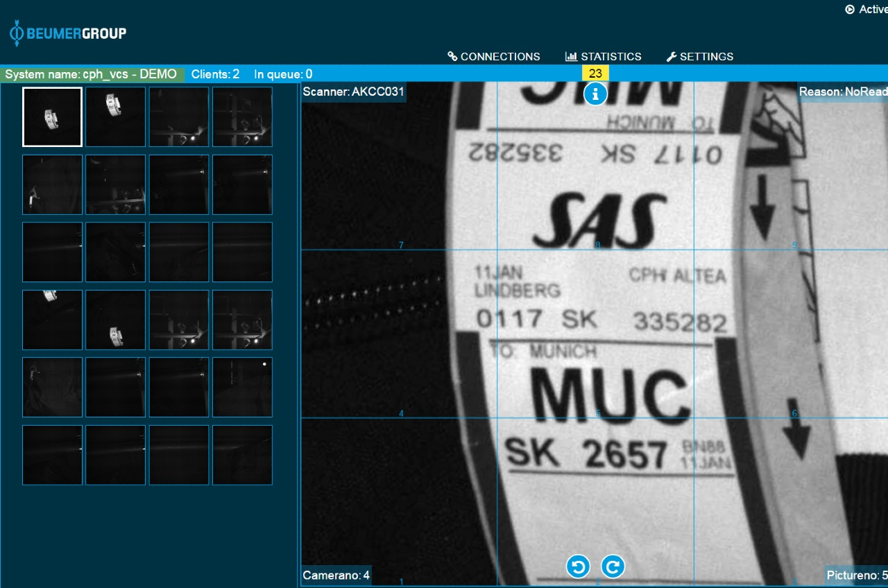Click grid section number 4 label

(x=401, y=414)
